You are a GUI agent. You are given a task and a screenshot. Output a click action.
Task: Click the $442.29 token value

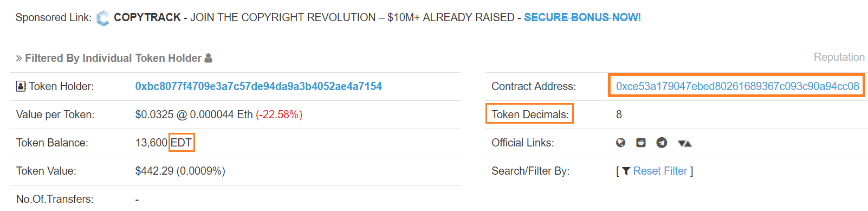(154, 171)
